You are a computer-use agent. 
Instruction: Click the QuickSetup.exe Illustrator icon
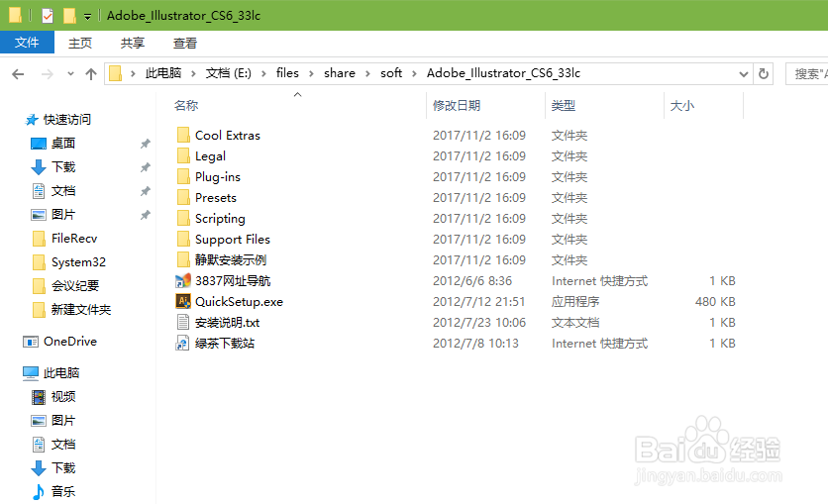[x=183, y=301]
